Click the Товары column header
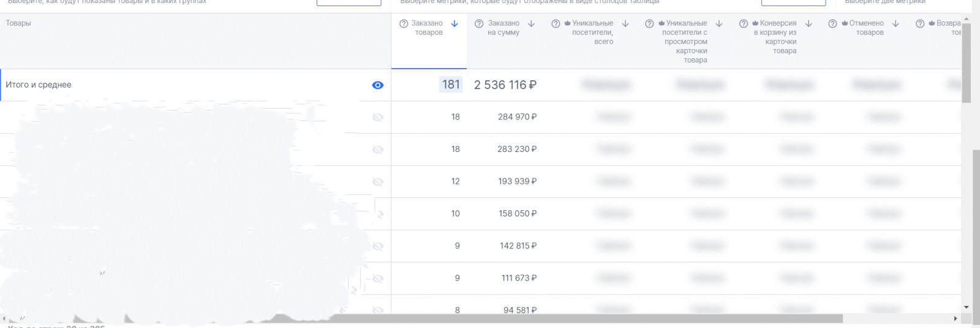The image size is (980, 328). [18, 23]
